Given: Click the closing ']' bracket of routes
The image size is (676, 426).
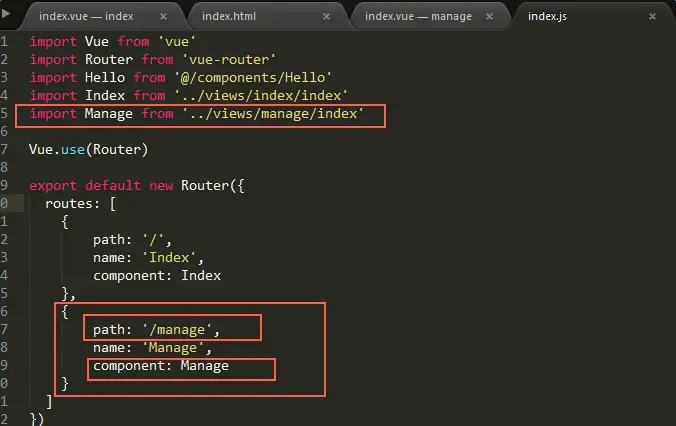Looking at the screenshot, I should pos(49,402).
